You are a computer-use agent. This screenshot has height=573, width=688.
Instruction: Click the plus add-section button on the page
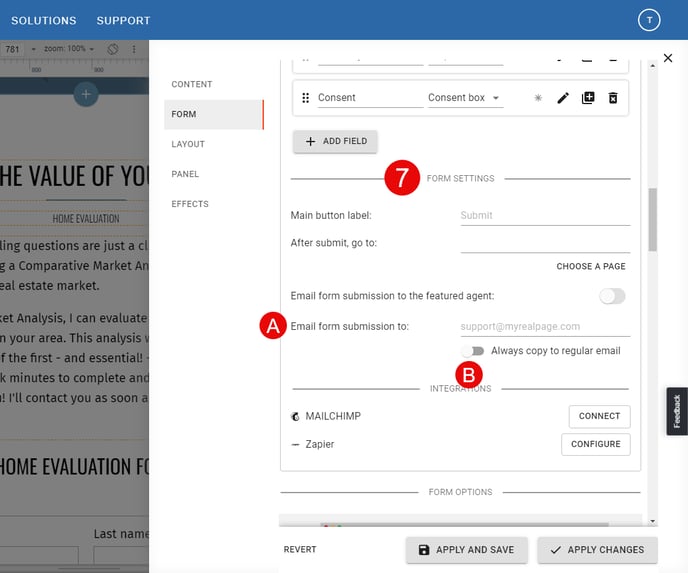[x=86, y=94]
